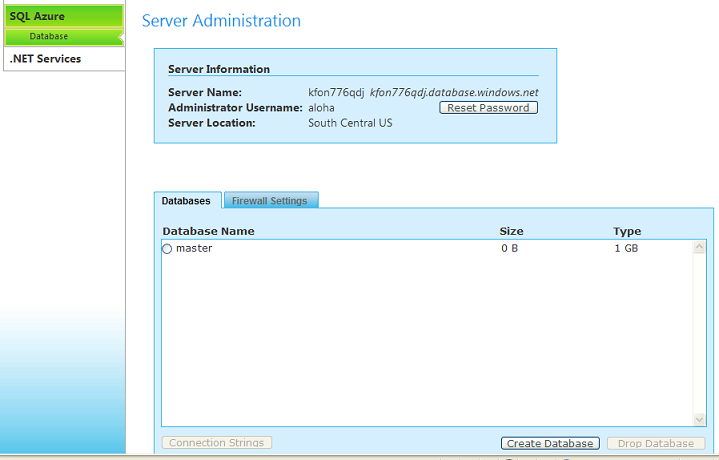Click the Connection Strings button
The height and width of the screenshot is (460, 719).
click(217, 443)
